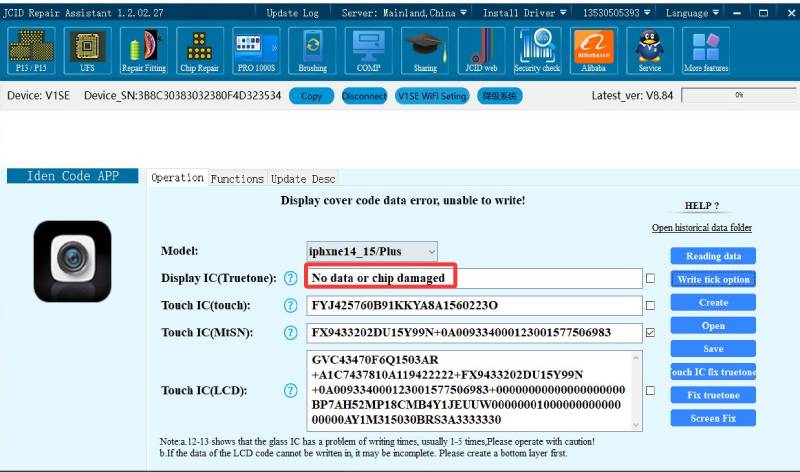Open the Service penguin icon
Viewport: 800px width, 472px height.
649,51
